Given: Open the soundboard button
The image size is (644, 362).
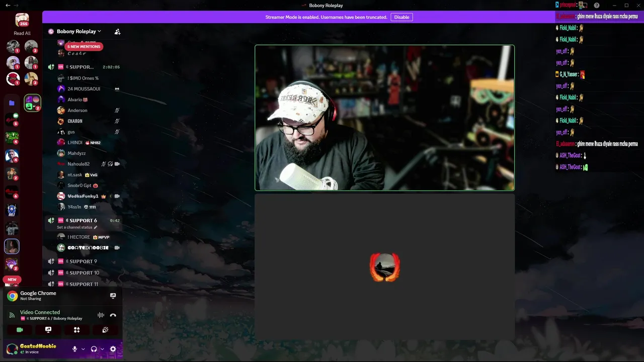Looking at the screenshot, I should [105, 330].
